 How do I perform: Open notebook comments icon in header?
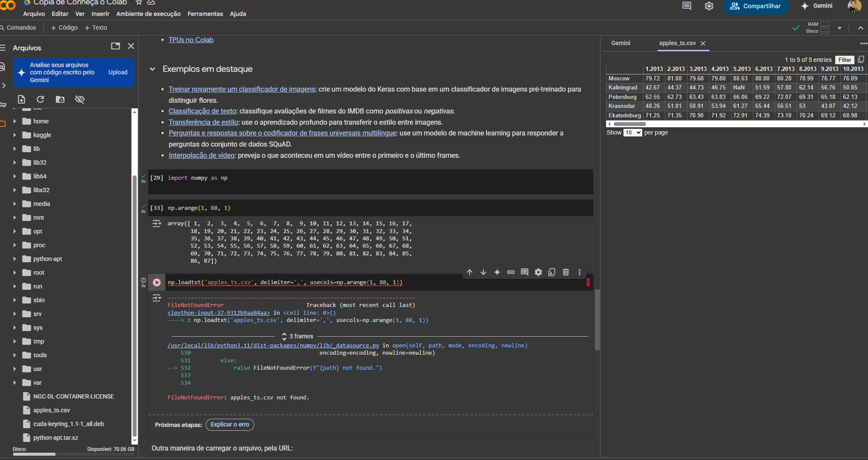tap(687, 6)
